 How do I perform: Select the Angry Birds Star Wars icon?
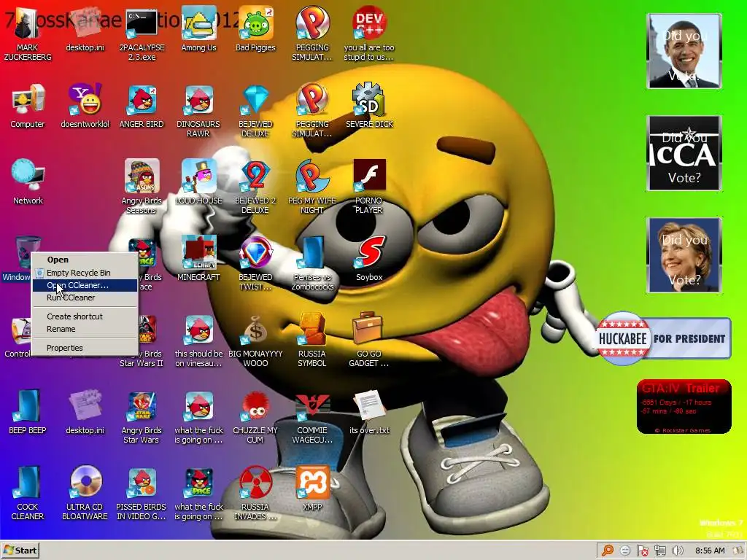[142, 416]
